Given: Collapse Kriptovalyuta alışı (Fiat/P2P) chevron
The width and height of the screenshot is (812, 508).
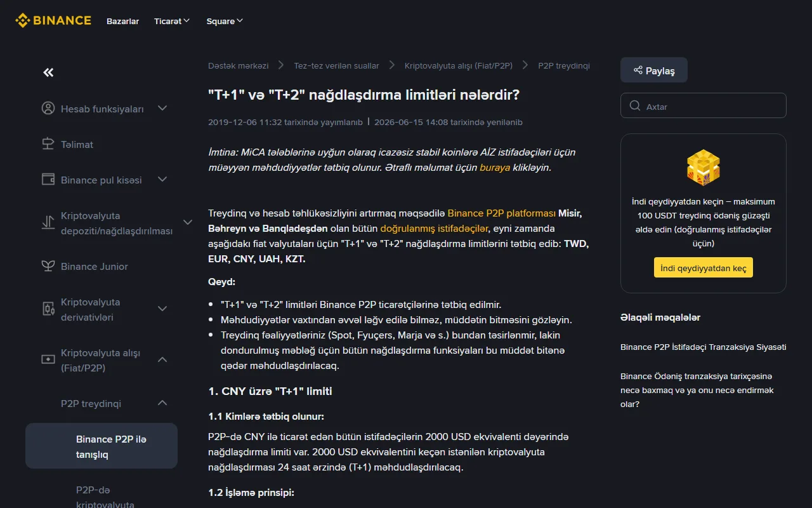Looking at the screenshot, I should 162,359.
